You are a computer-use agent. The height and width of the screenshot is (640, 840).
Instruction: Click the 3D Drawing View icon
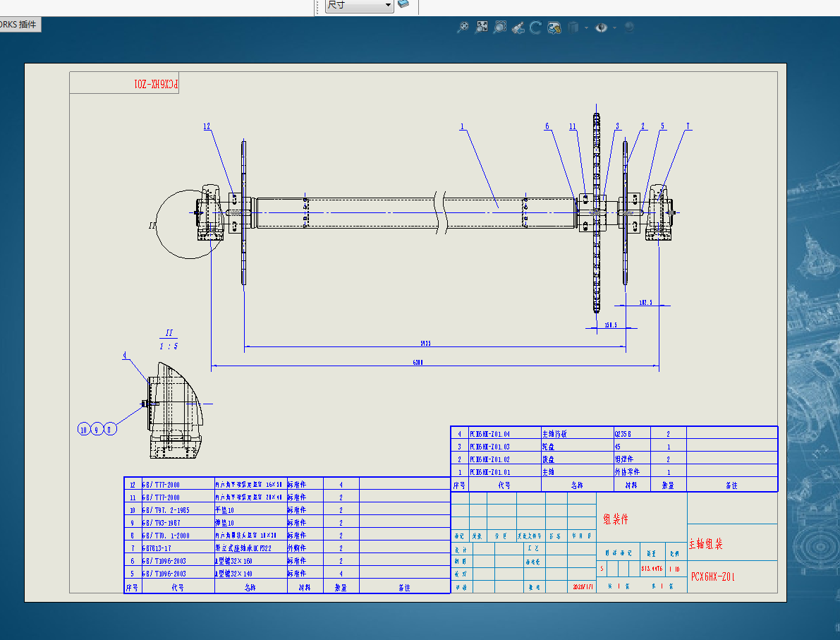click(554, 28)
